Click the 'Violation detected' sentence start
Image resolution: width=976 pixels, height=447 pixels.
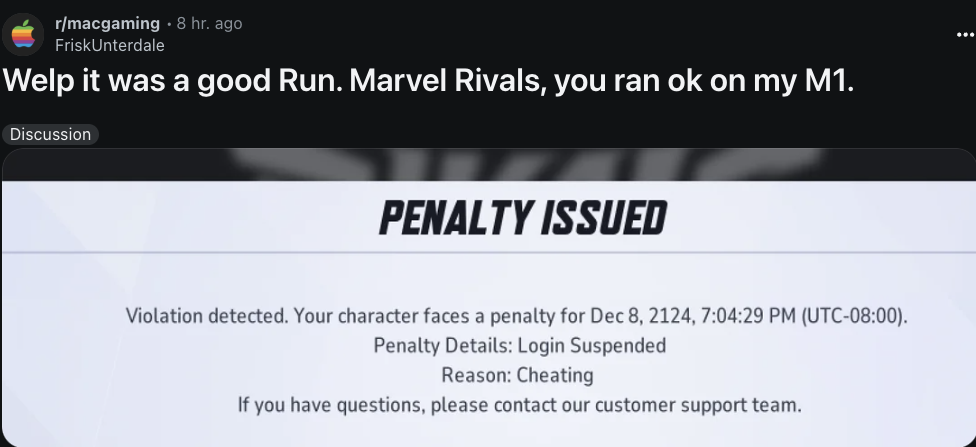[x=207, y=317]
